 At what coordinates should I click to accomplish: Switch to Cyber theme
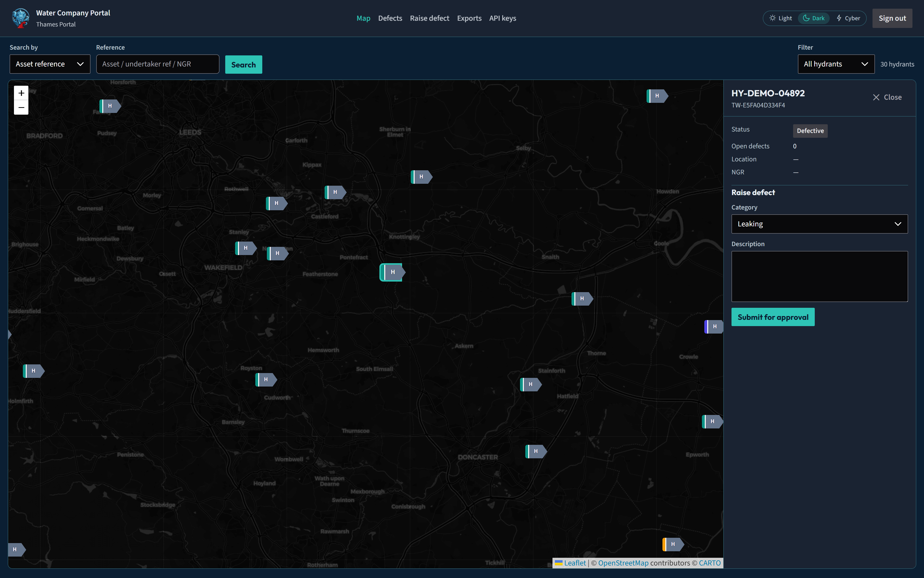click(x=848, y=18)
